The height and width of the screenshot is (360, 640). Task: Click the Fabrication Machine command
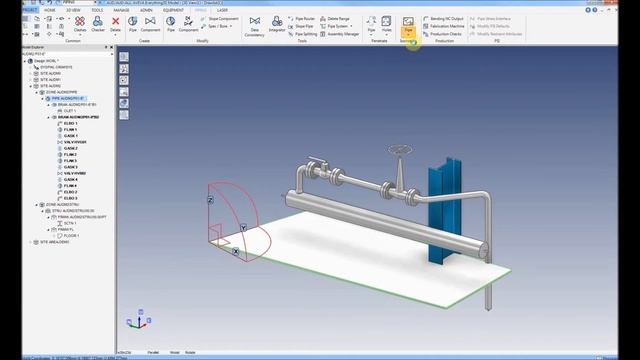[x=444, y=26]
